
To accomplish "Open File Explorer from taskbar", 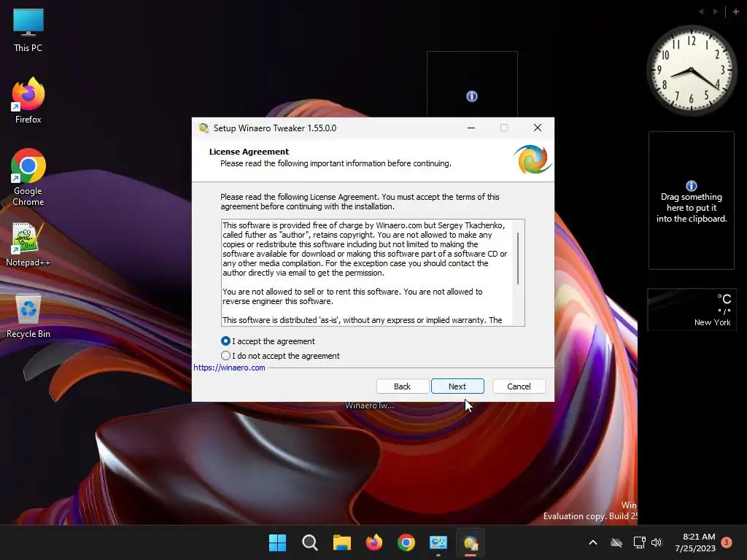I will (341, 542).
